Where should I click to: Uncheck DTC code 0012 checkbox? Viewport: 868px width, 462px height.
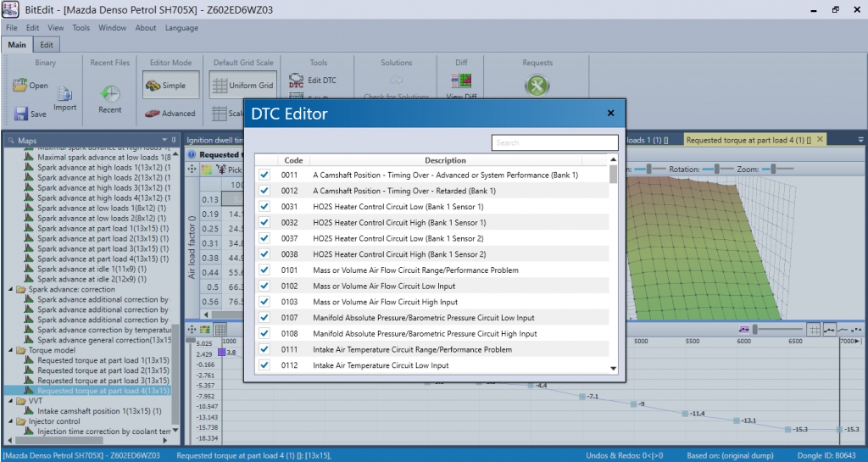tap(264, 191)
